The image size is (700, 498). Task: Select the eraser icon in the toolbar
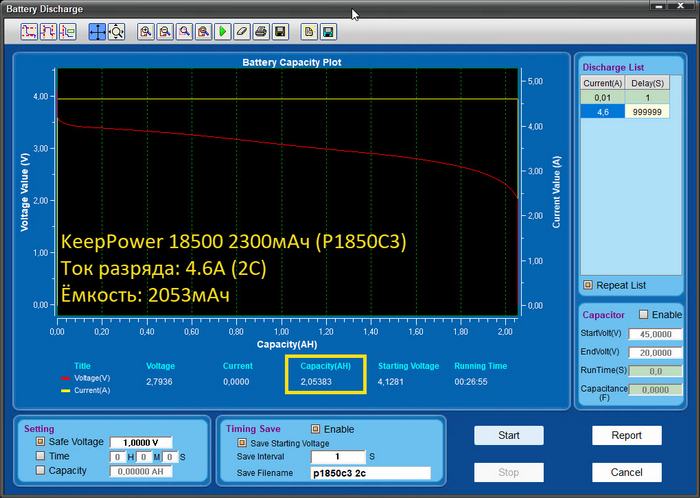(241, 32)
